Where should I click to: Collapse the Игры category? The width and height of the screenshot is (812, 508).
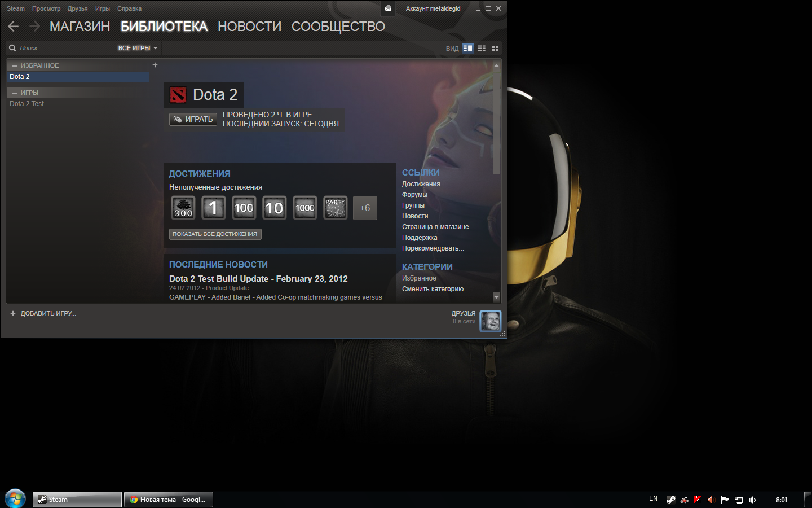[x=15, y=93]
